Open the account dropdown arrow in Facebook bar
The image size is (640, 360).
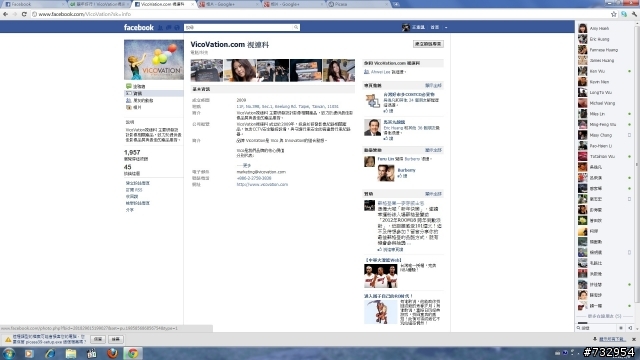point(446,27)
